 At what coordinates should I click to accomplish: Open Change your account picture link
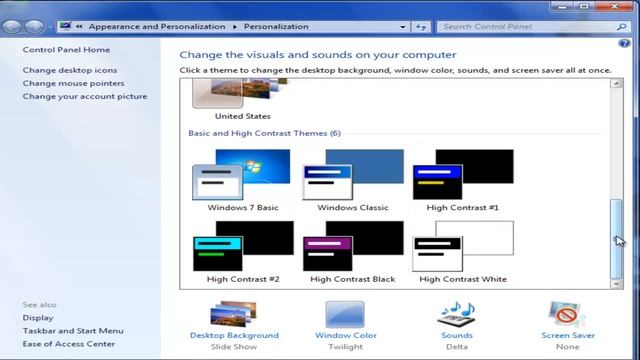[x=85, y=96]
